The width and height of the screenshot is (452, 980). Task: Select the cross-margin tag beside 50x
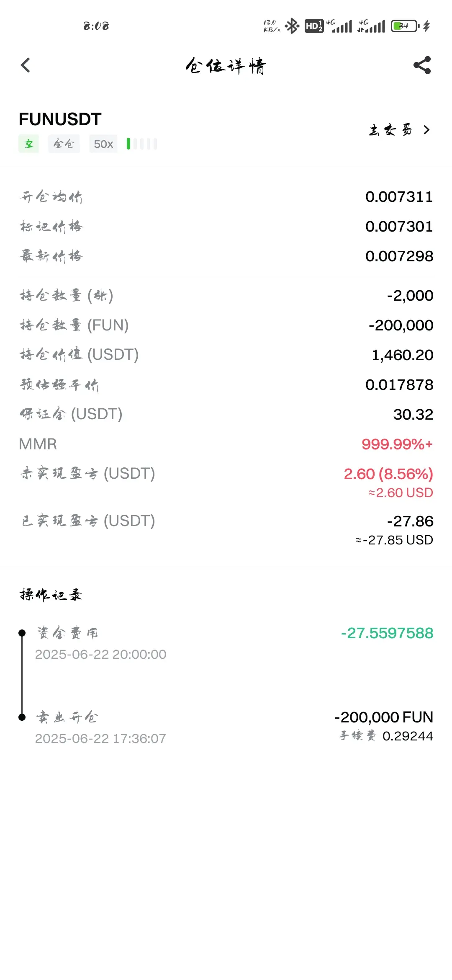[64, 144]
